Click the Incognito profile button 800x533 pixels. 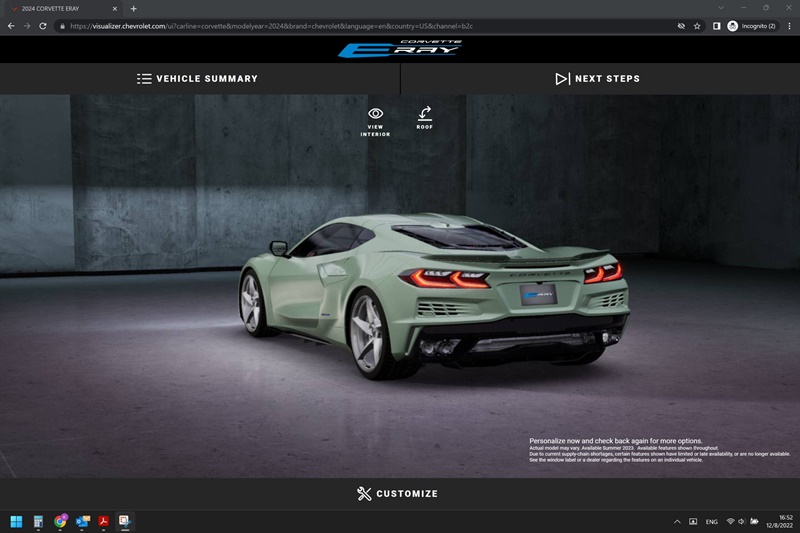click(752, 25)
